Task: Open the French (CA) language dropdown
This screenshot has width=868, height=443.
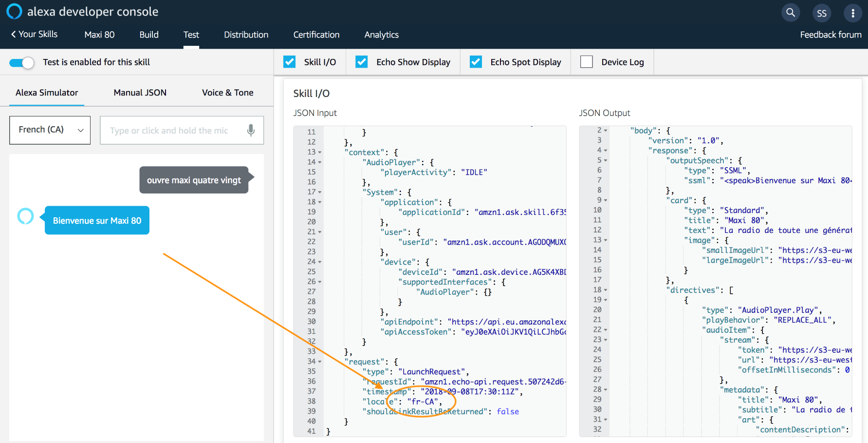Action: point(50,130)
